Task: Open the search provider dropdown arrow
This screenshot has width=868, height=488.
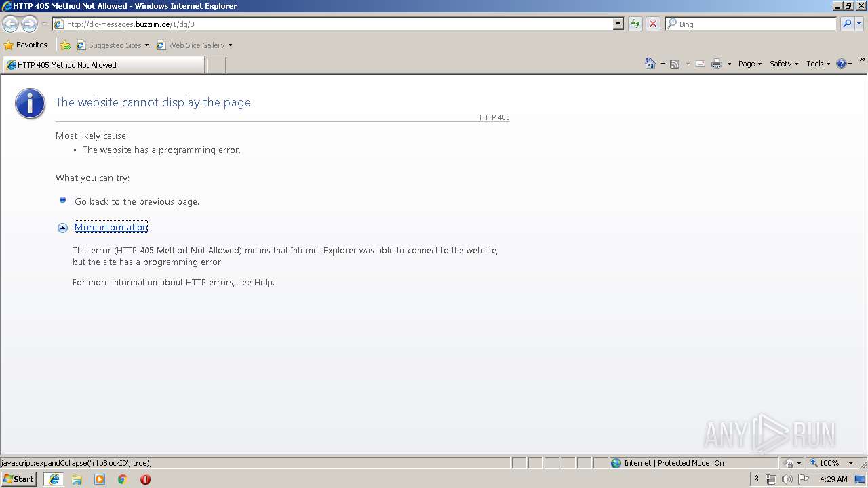Action: point(859,24)
